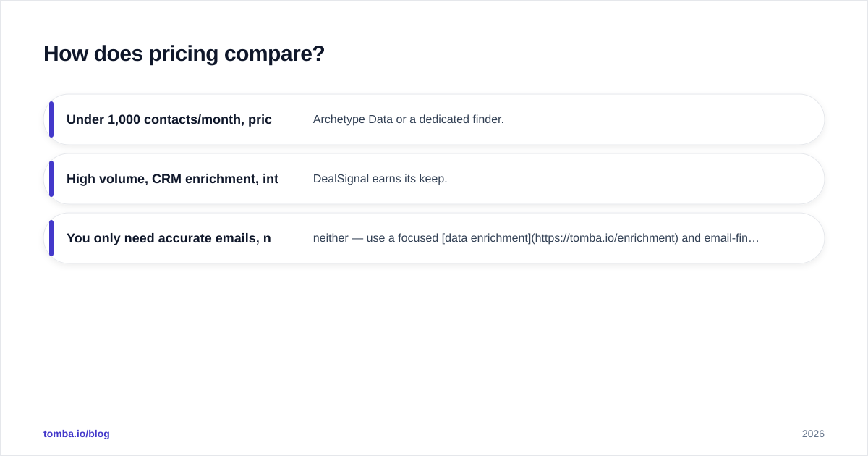
Task: Click the "neither — use a focused" description text
Action: tap(536, 238)
